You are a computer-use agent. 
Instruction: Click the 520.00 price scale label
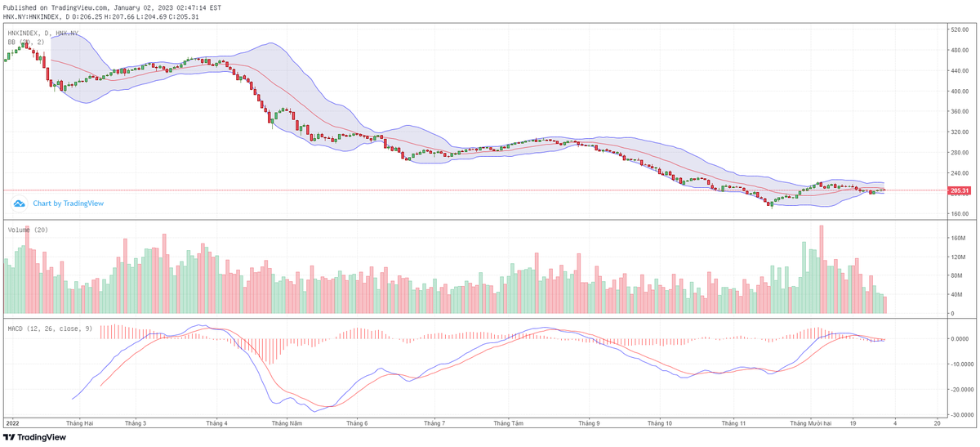tap(959, 29)
